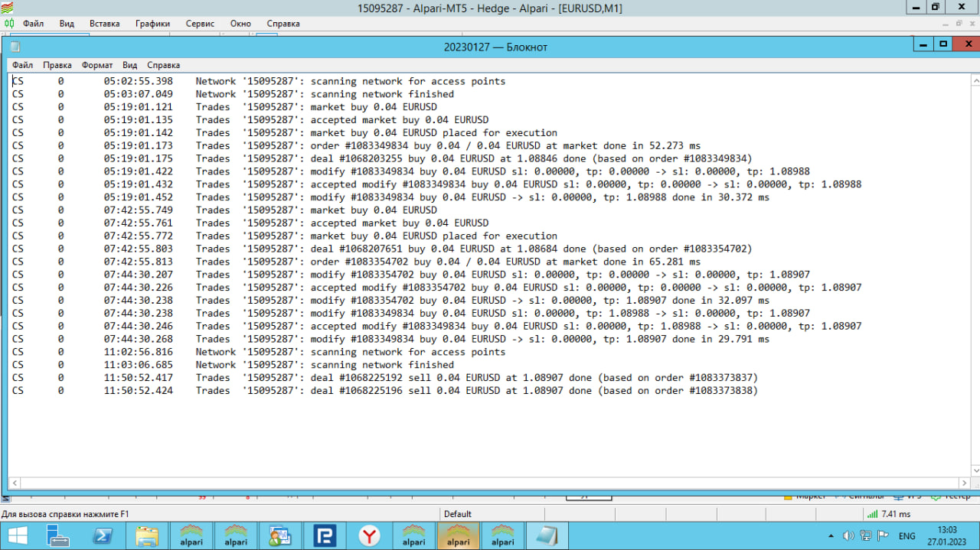Click the 07:42:55.772 placed for execution line
980x550 pixels.
285,236
